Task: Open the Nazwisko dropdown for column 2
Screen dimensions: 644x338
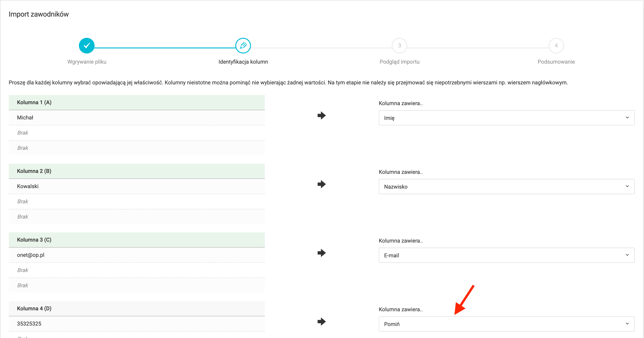Action: [x=506, y=186]
